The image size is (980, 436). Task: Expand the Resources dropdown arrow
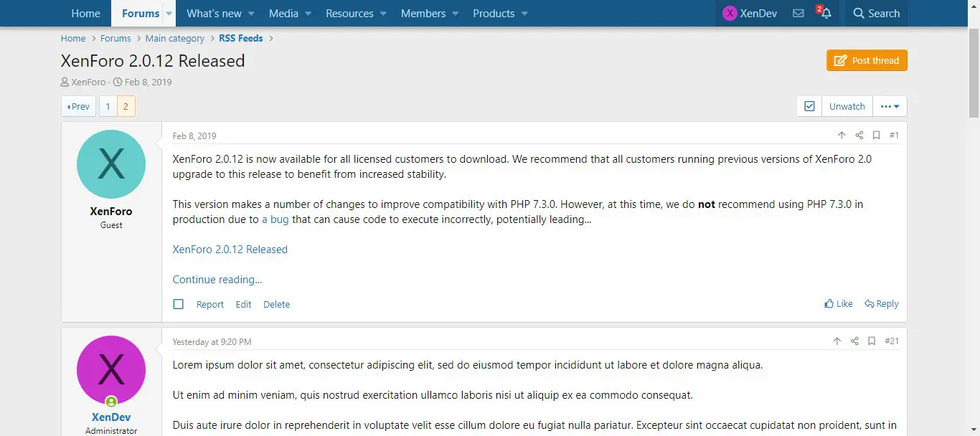(383, 14)
